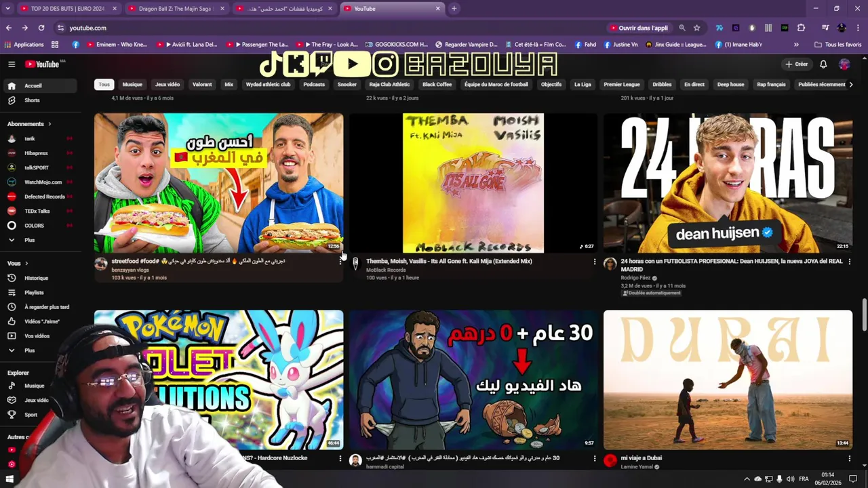
Task: Switch to the Dragon Ball Z browser tab
Action: [x=175, y=9]
